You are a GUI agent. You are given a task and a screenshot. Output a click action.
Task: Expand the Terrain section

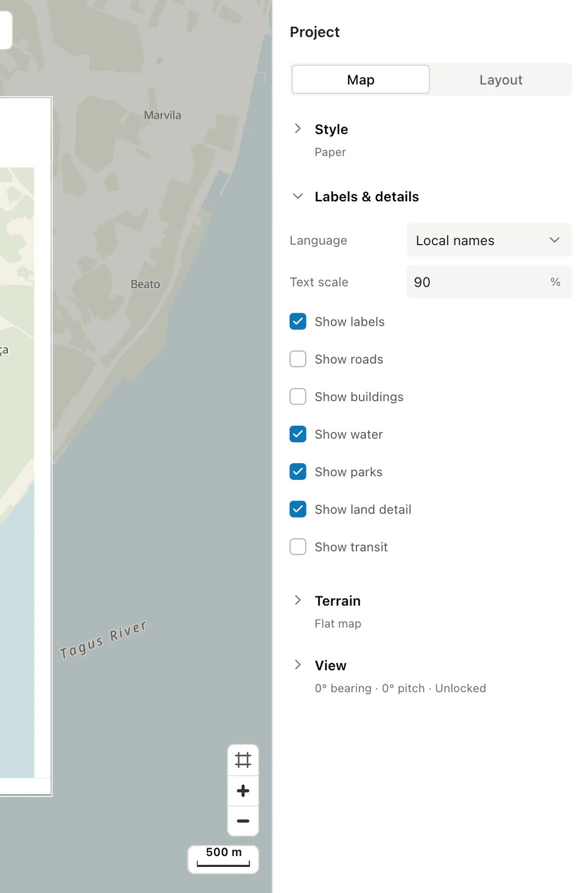(298, 600)
